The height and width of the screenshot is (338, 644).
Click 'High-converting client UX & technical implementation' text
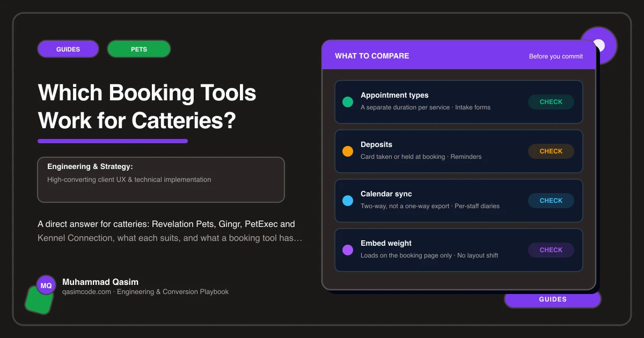129,180
